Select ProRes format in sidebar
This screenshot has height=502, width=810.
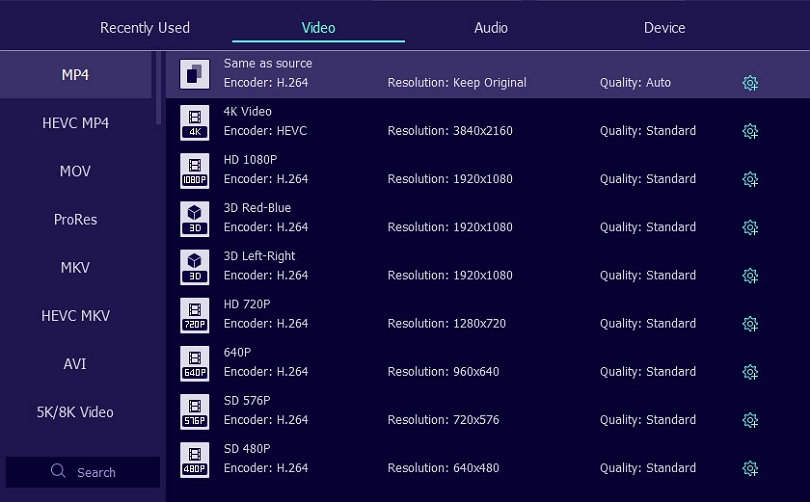coord(75,219)
